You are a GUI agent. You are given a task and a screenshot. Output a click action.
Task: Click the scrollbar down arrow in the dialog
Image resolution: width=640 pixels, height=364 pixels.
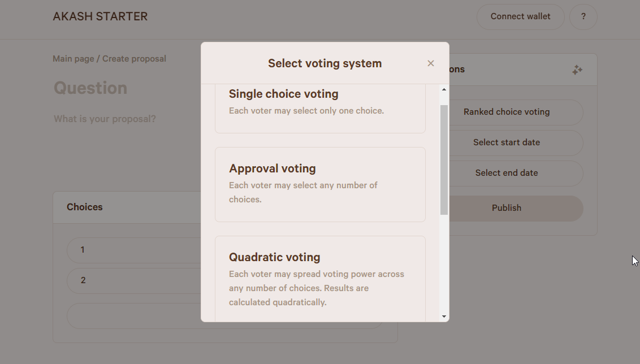(444, 317)
